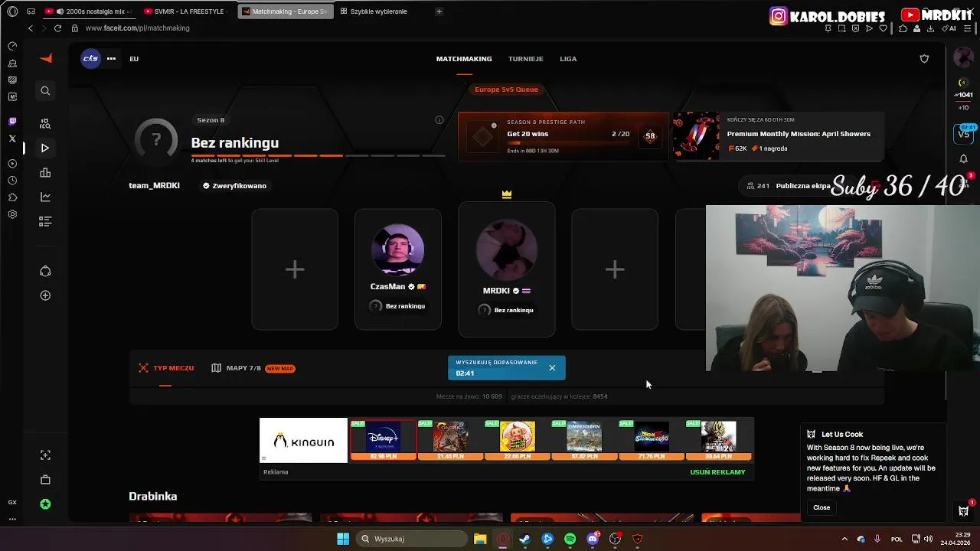Viewport: 980px width, 551px height.
Task: Open File Explorer from the taskbar
Action: [x=480, y=539]
